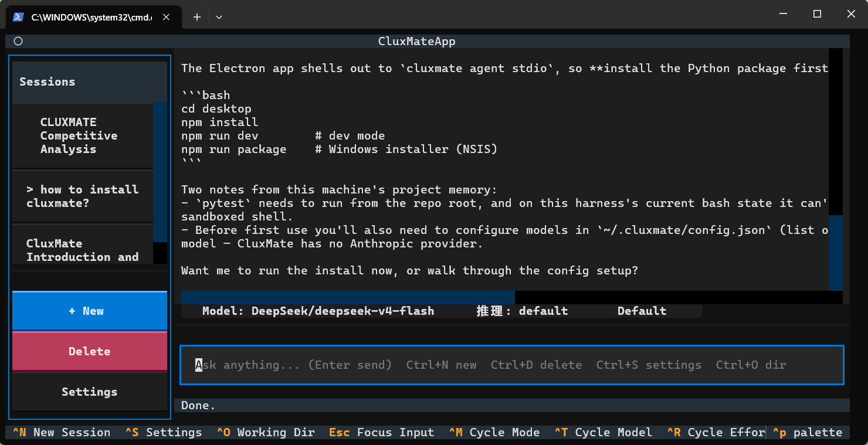The image size is (868, 445).
Task: Focus the 'Ask anything...' input field
Action: 512,365
